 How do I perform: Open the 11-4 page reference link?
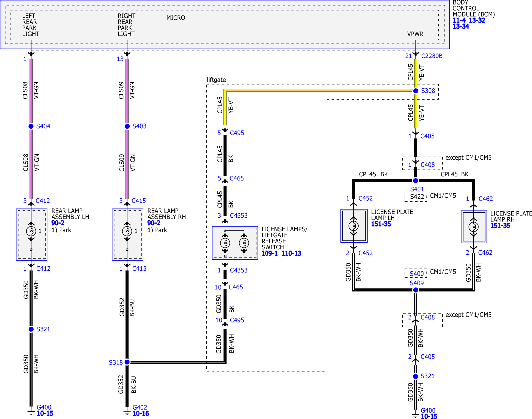(x=459, y=20)
